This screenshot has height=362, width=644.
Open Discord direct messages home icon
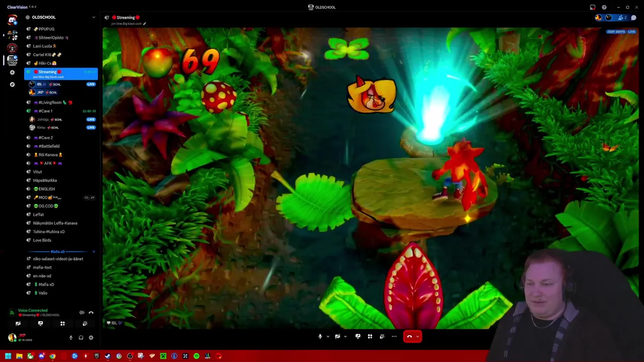click(x=12, y=20)
